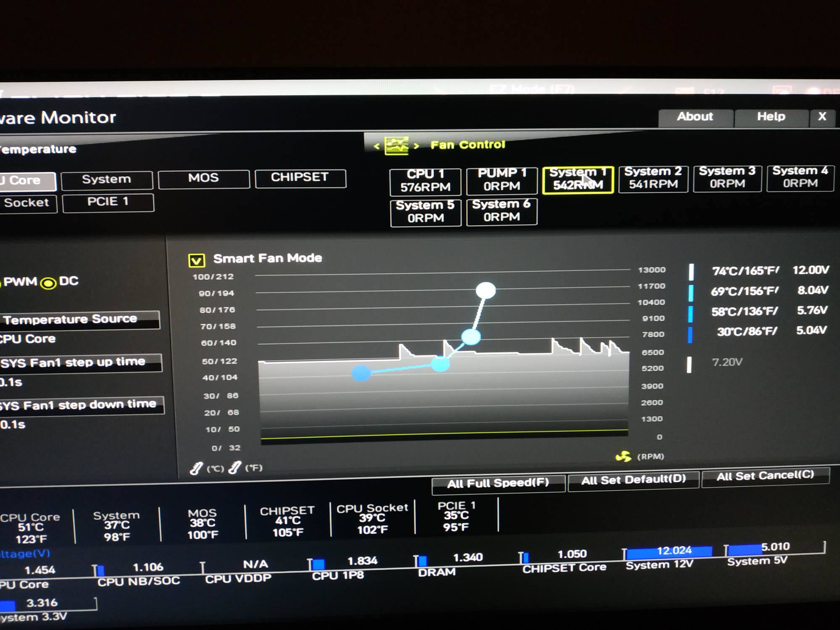
Task: Click the white top fan curve point
Action: (x=486, y=290)
